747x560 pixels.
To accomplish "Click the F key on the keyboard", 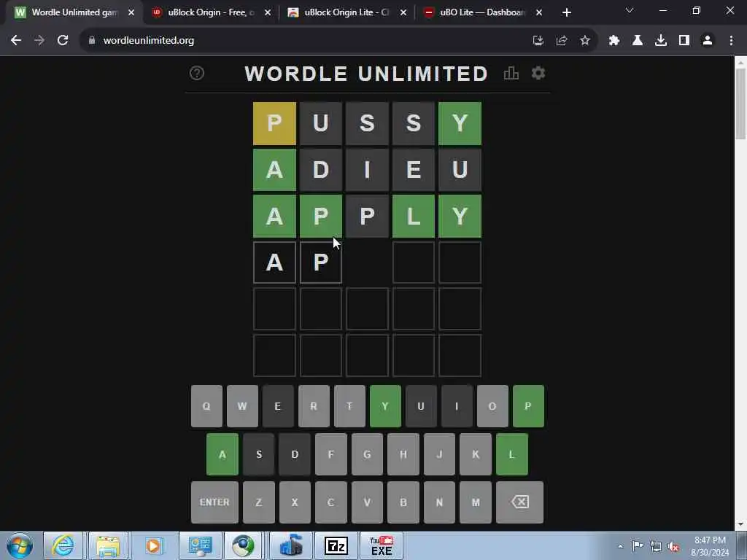I will point(331,454).
